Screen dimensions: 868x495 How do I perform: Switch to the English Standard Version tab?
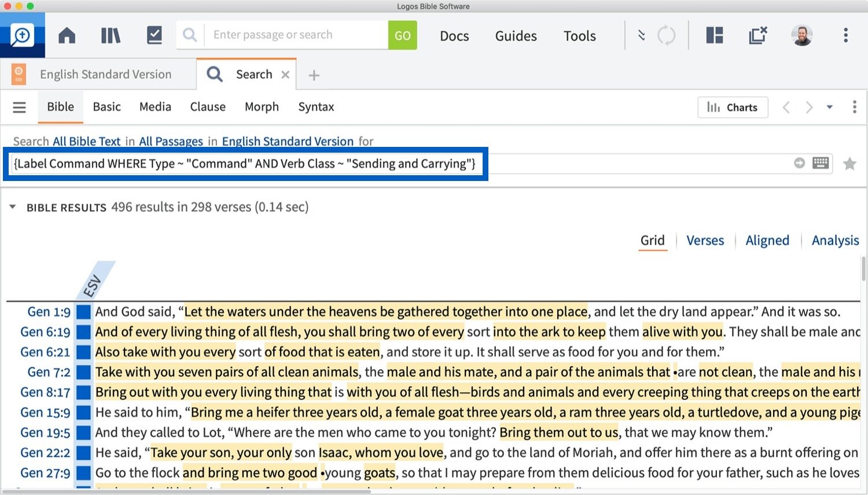[x=105, y=75]
